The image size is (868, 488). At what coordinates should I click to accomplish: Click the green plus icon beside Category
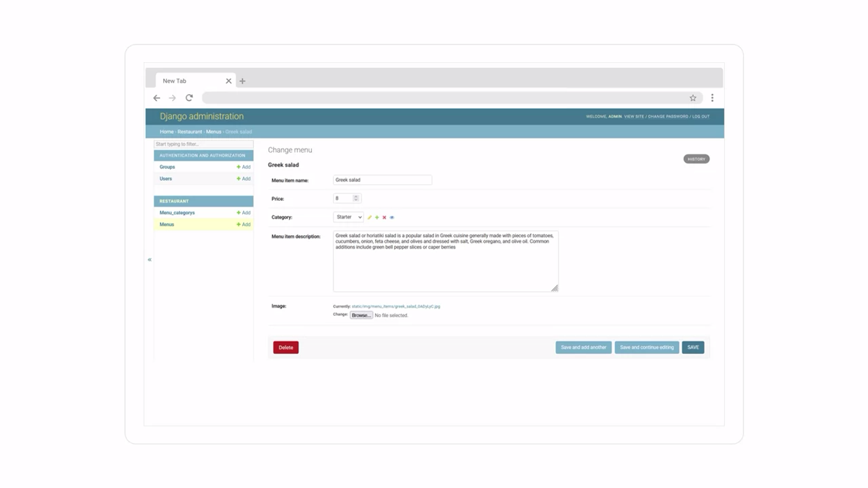tap(377, 217)
